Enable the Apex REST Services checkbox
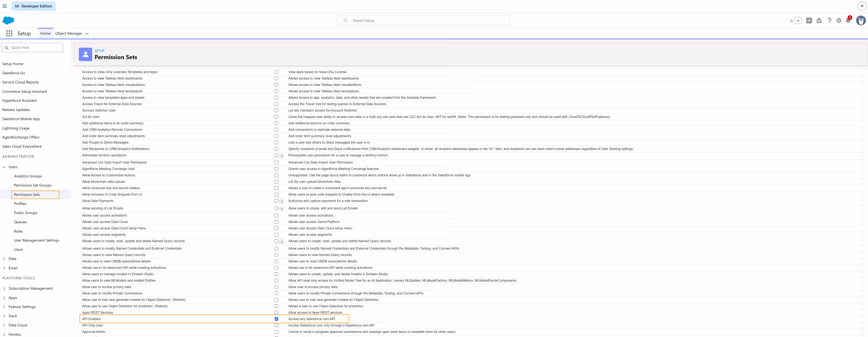Image resolution: width=868 pixels, height=337 pixels. 276,312
